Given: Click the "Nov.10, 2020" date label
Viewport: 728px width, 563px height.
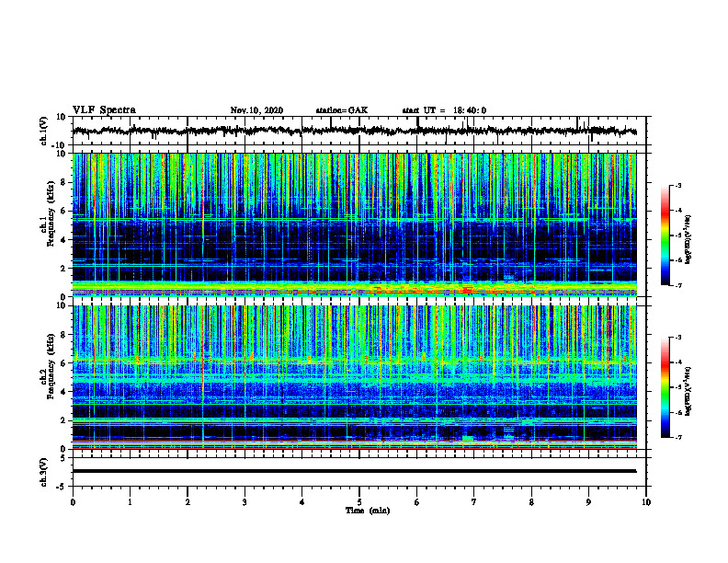Looking at the screenshot, I should (x=256, y=110).
